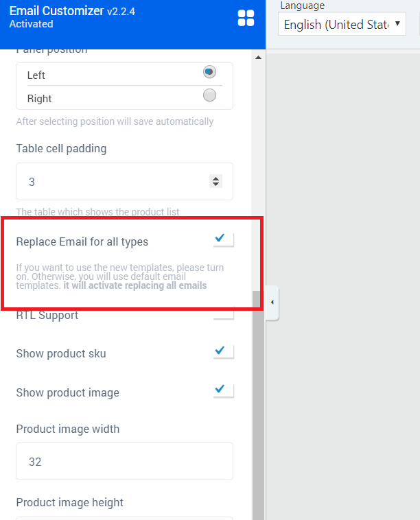
Task: Select the Left panel position radio
Action: pos(209,71)
